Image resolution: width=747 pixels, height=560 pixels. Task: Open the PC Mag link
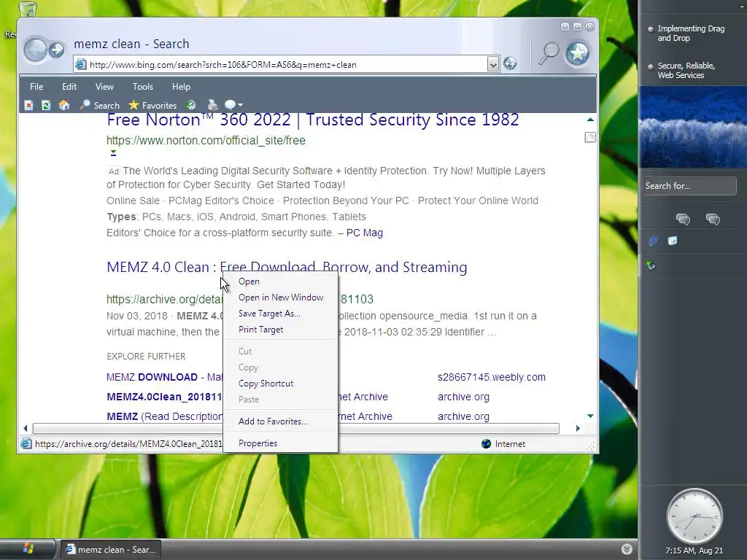[x=365, y=233]
